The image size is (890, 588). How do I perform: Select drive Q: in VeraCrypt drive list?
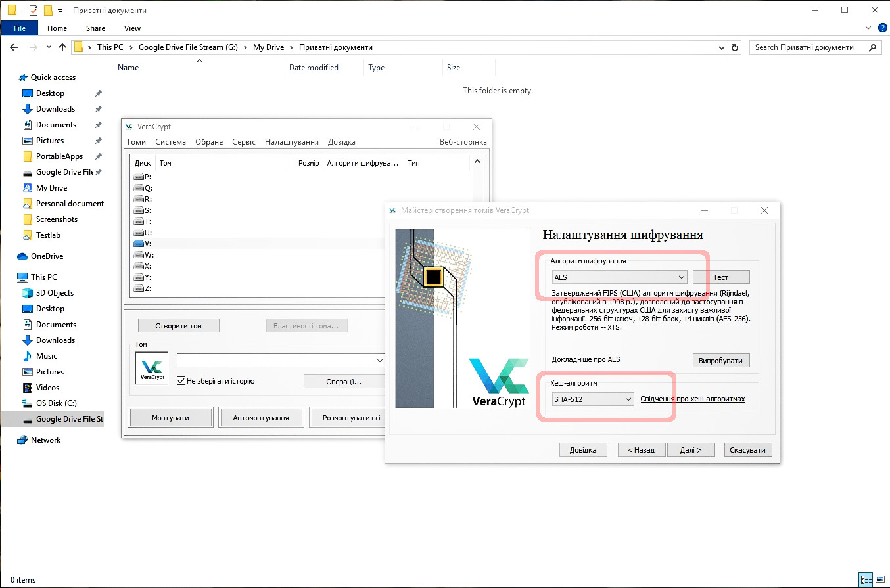tap(143, 188)
